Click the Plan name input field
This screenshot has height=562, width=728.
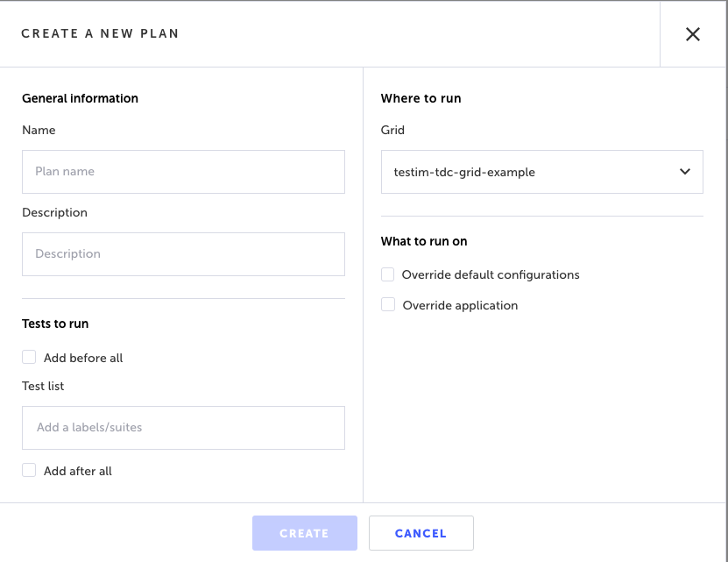point(183,172)
